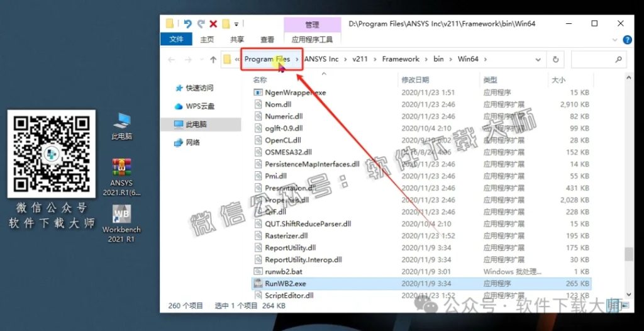Image resolution: width=644 pixels, height=331 pixels.
Task: Go forward with the forward arrow
Action: pyautogui.click(x=187, y=60)
